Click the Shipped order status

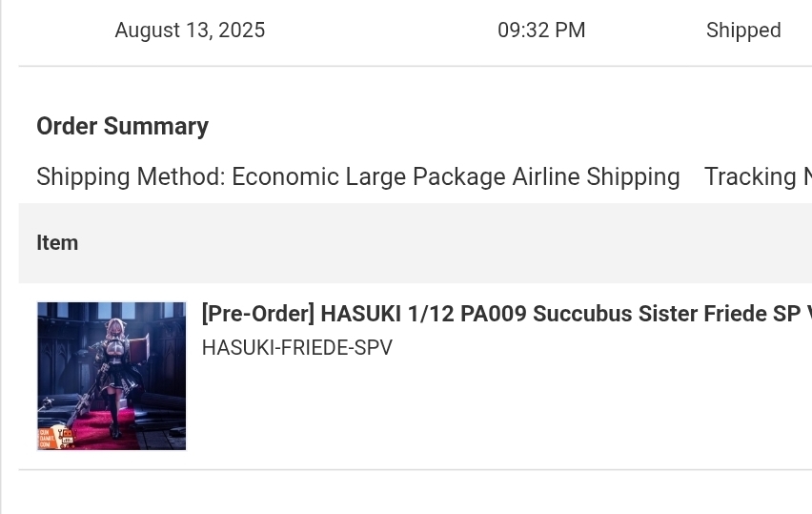click(x=743, y=31)
